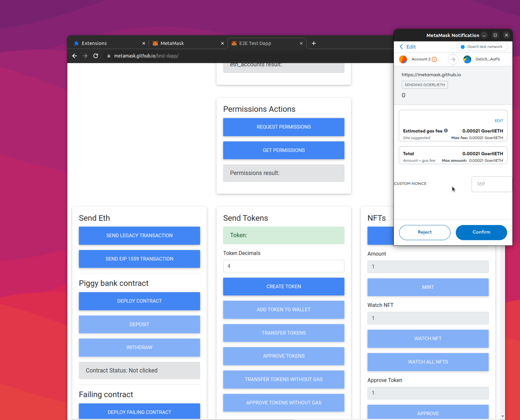520x420 pixels.
Task: Click the Account 2 info warning icon
Action: [434, 60]
